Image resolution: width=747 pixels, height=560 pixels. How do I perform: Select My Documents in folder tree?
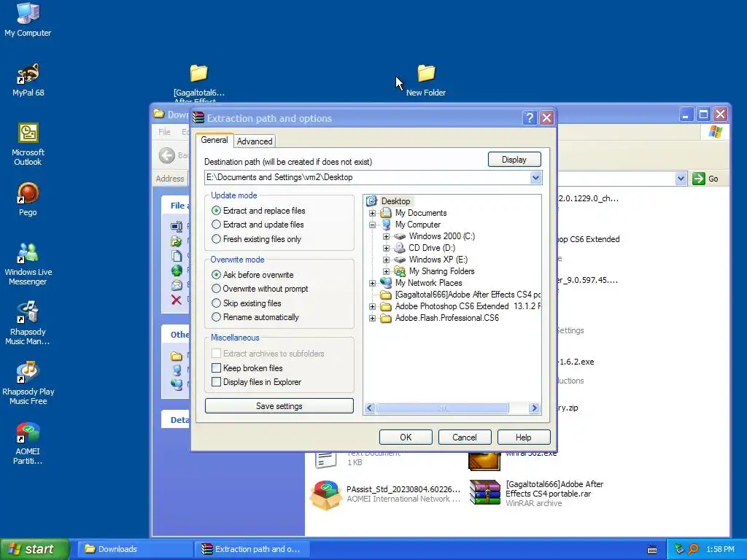coord(421,213)
